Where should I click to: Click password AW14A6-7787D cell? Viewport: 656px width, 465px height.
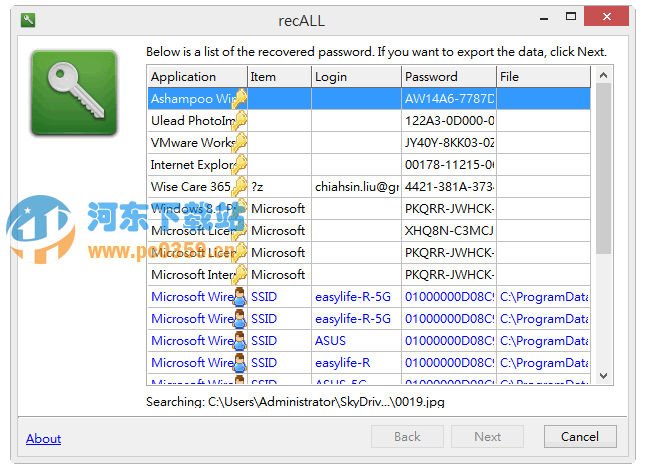[449, 99]
